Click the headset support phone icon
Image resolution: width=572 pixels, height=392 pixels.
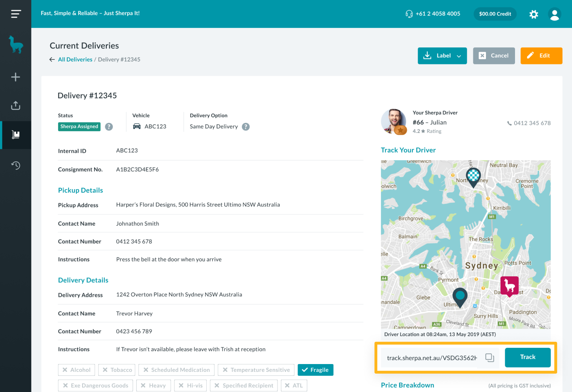[409, 14]
